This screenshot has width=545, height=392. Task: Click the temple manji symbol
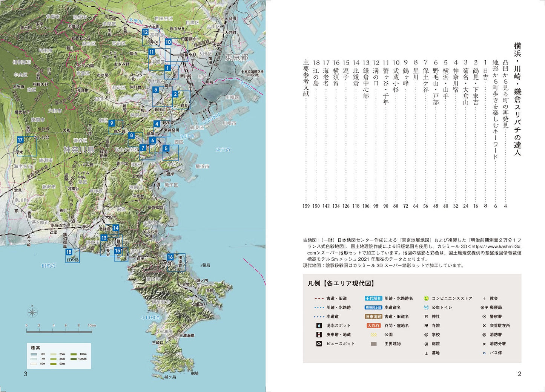coord(426,326)
